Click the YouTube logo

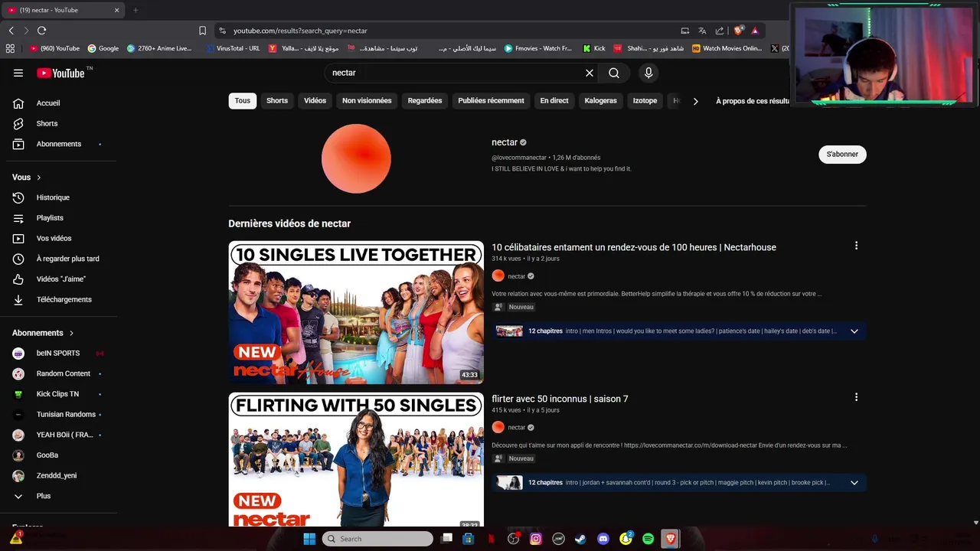[x=60, y=73]
